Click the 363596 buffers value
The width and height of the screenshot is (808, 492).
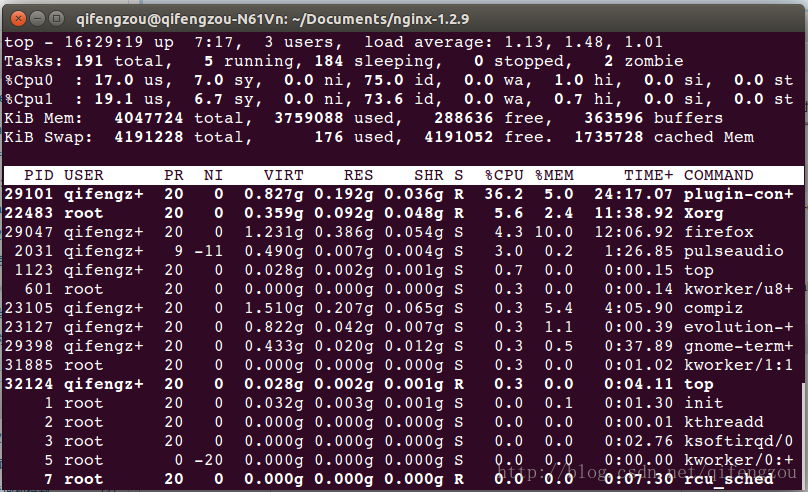pyautogui.click(x=613, y=118)
